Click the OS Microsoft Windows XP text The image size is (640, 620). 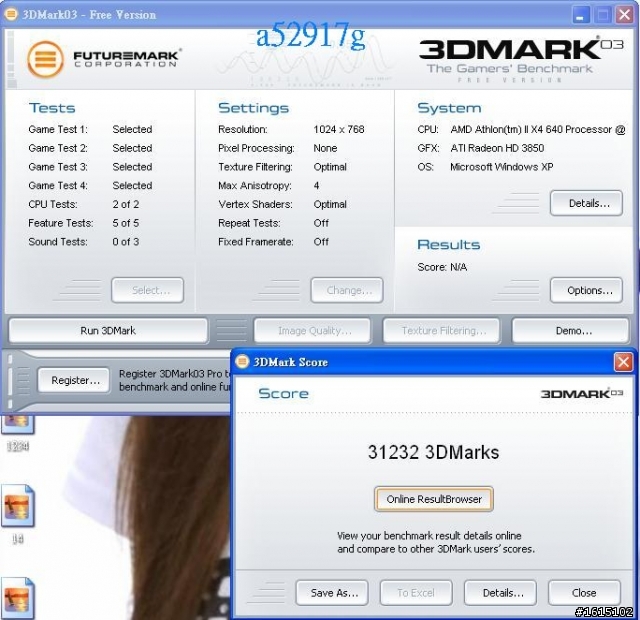tap(502, 167)
